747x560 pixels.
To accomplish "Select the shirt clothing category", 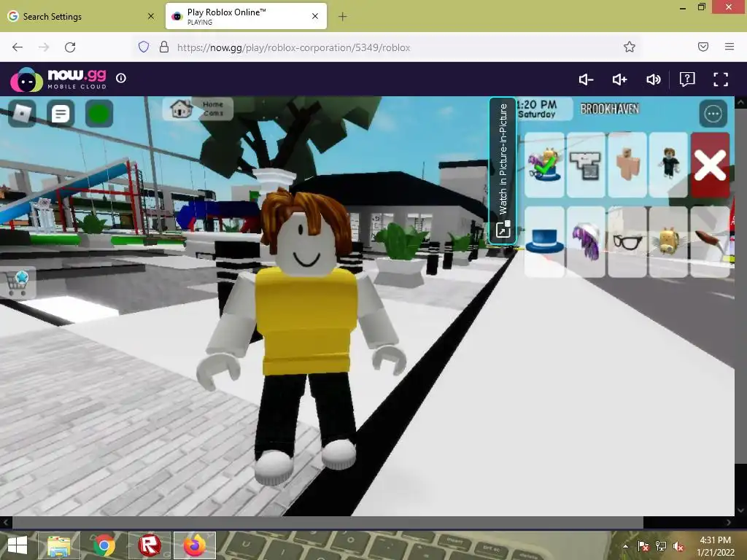I will (x=586, y=165).
